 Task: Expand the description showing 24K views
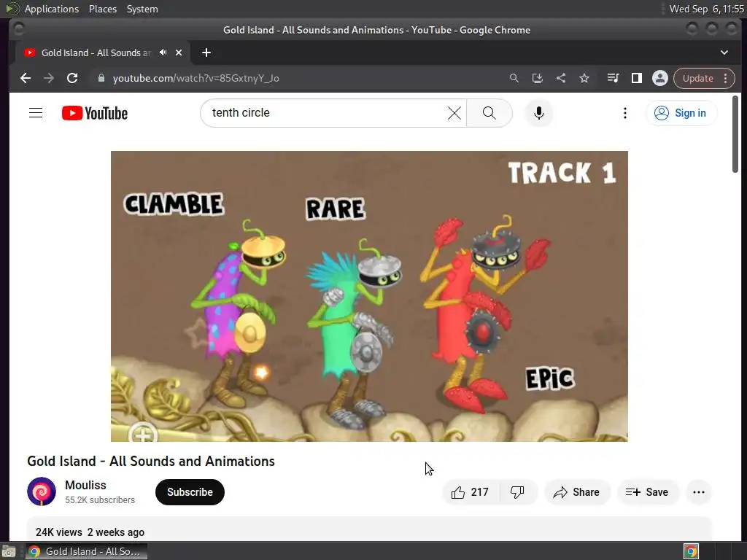click(x=369, y=529)
